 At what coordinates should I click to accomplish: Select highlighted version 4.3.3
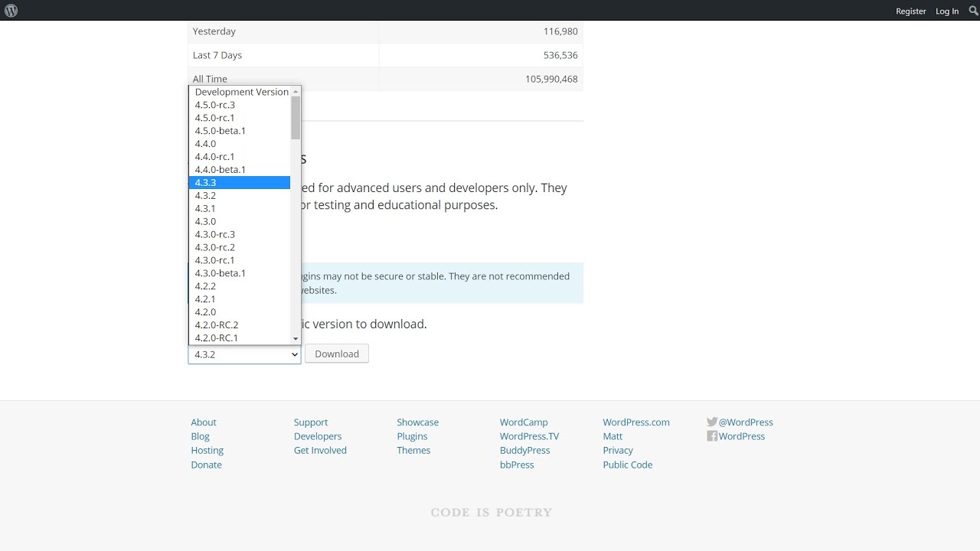[x=240, y=183]
